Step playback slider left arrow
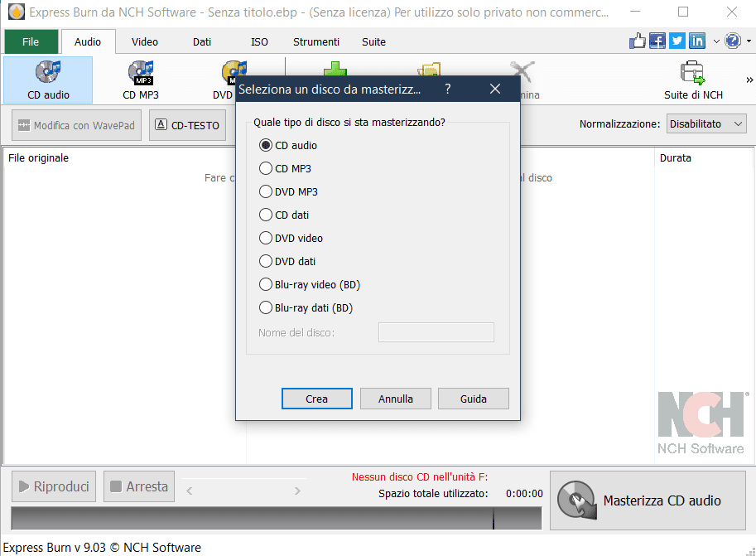The image size is (756, 556). [190, 491]
